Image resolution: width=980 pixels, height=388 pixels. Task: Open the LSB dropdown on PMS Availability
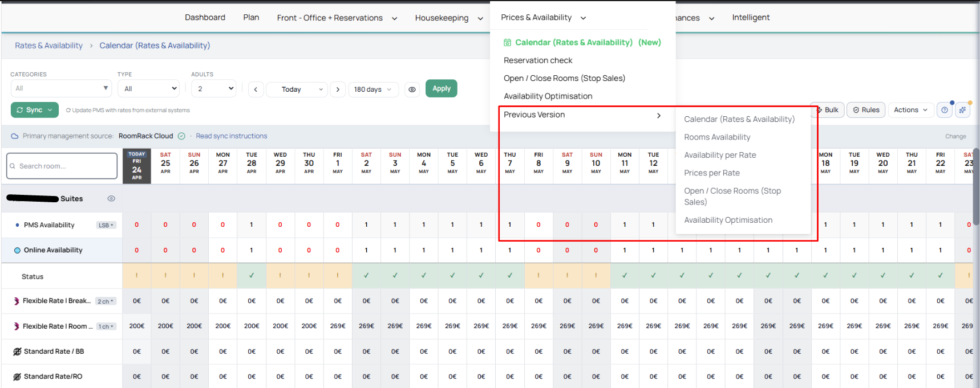click(x=106, y=225)
